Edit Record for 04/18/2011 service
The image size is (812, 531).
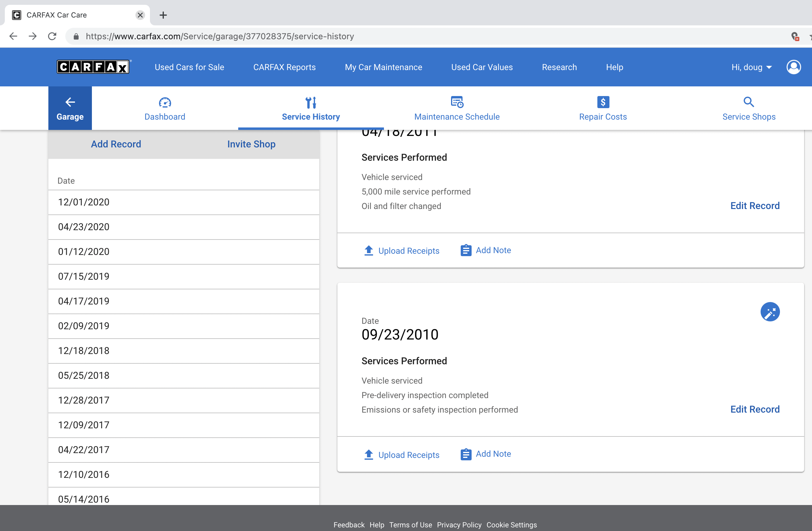[755, 205]
